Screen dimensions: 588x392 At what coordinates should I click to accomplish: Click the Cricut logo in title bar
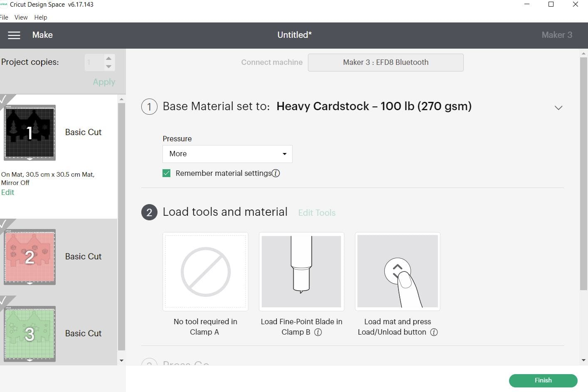click(x=4, y=5)
